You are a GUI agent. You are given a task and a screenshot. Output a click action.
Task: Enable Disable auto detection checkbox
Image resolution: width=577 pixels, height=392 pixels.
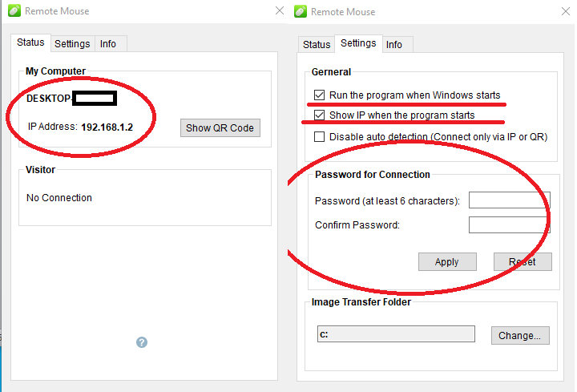coord(320,137)
